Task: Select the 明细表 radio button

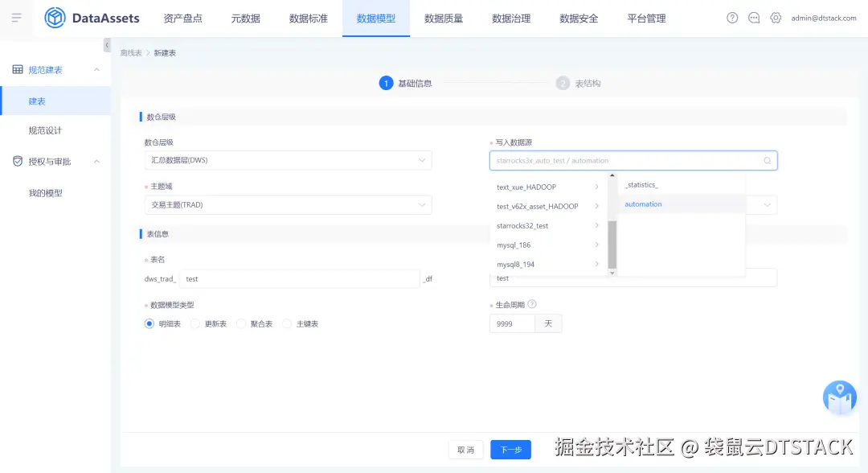Action: tap(149, 323)
